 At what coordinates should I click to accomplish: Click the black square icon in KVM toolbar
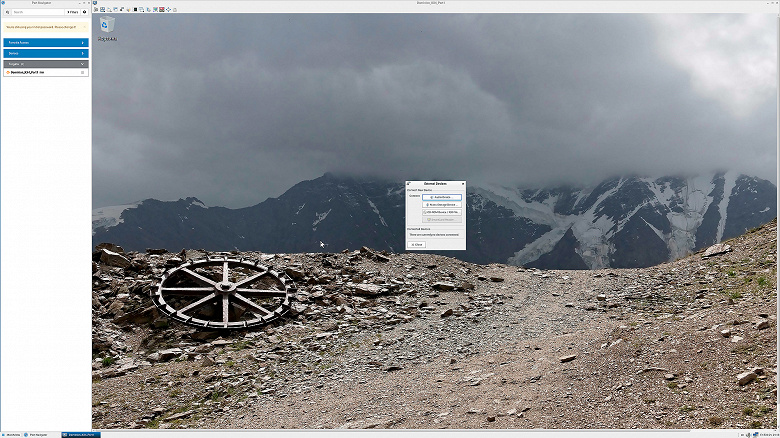[135, 9]
